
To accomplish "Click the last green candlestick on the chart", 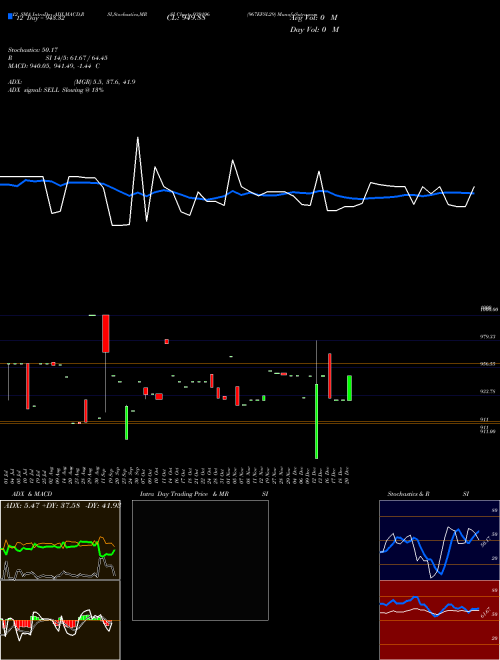I will pyautogui.click(x=349, y=388).
